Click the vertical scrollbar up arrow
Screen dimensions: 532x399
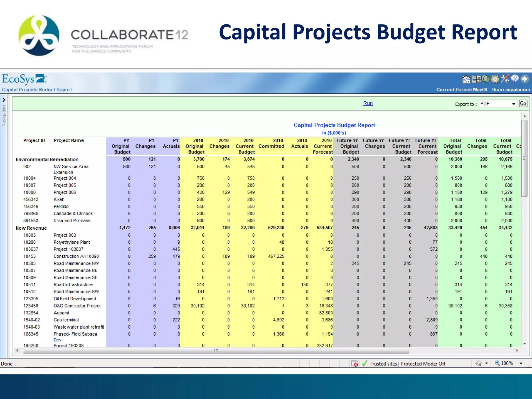point(524,116)
